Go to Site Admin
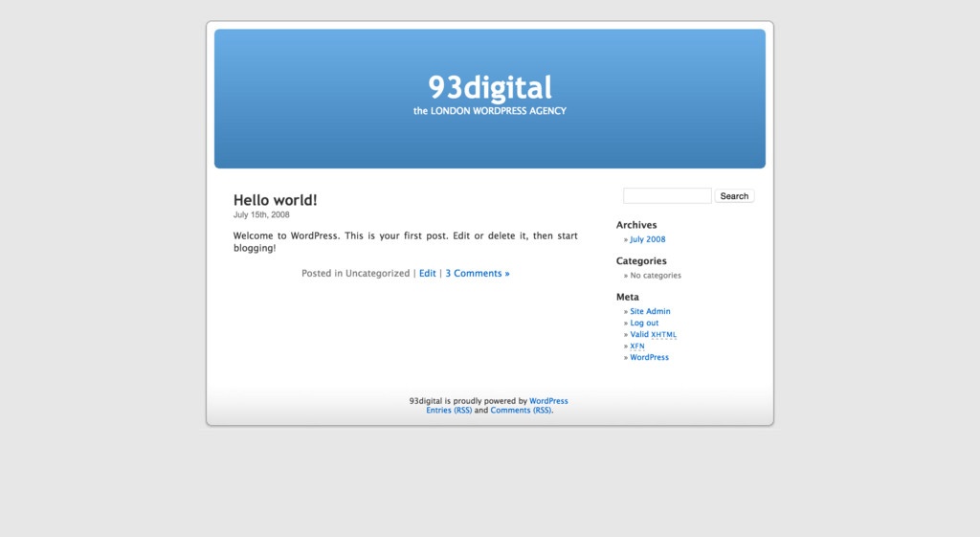980x537 pixels. point(650,311)
